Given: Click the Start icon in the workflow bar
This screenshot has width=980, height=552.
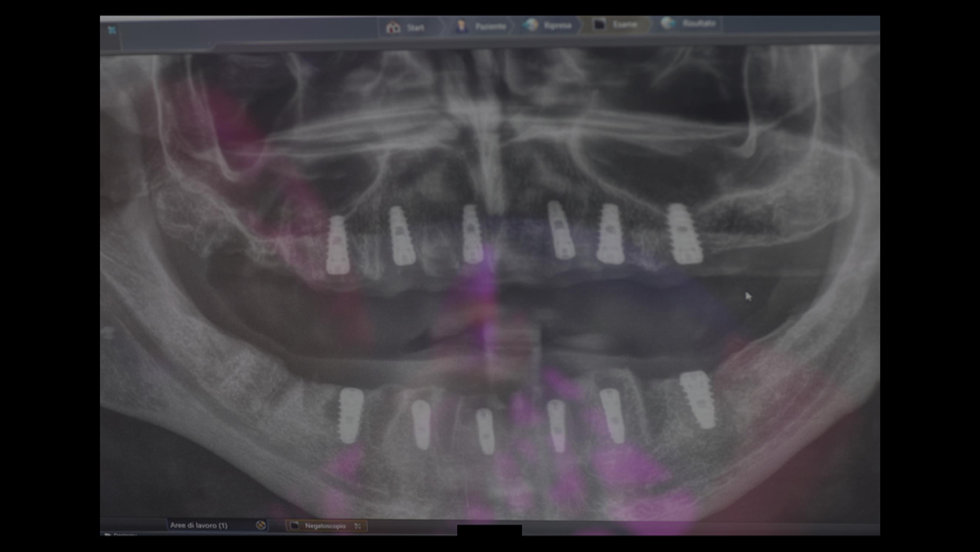Looking at the screenshot, I should tap(393, 27).
